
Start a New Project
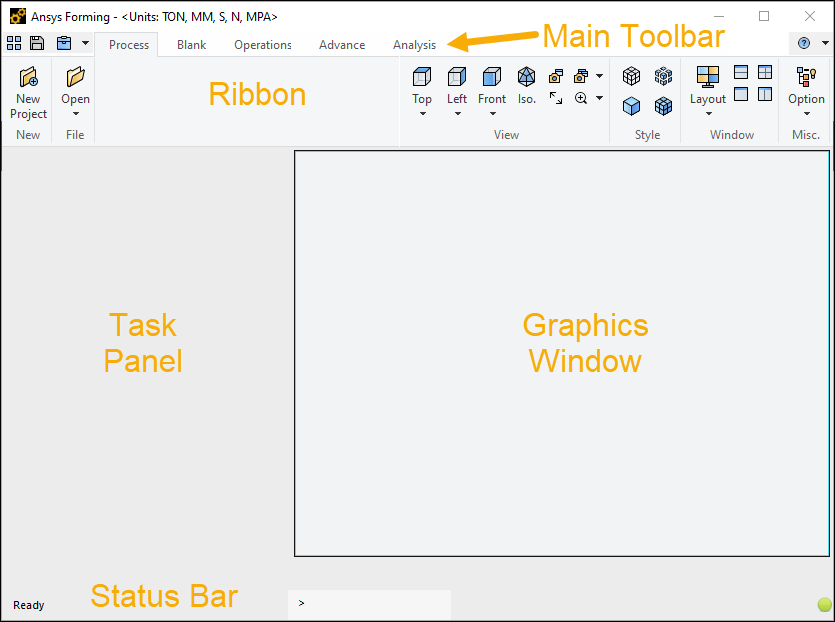pos(27,92)
